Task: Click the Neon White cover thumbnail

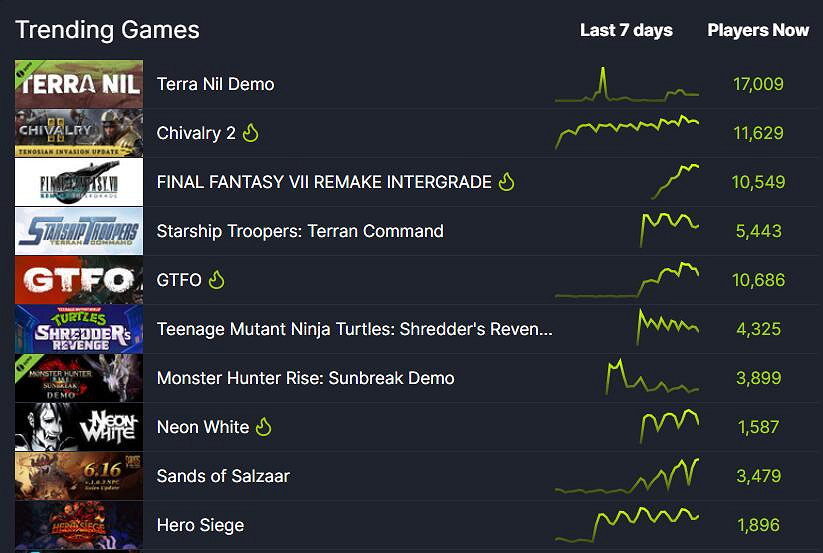Action: [x=79, y=427]
